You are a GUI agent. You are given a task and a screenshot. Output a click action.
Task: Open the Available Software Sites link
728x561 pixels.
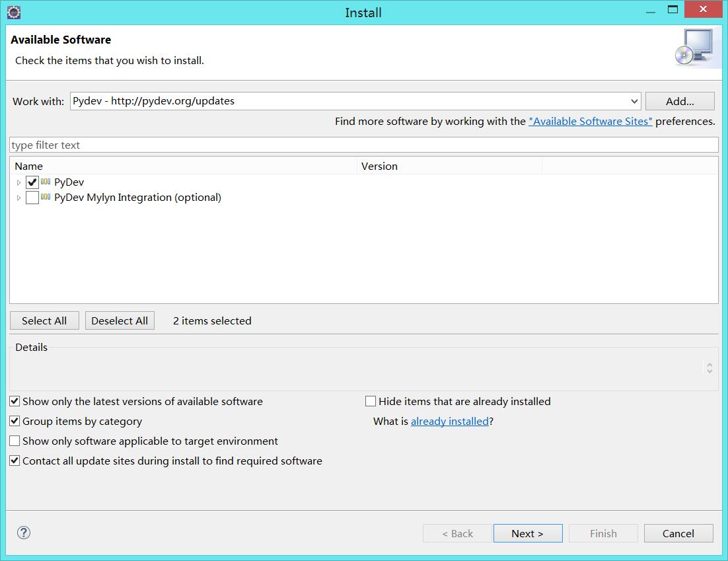coord(590,121)
